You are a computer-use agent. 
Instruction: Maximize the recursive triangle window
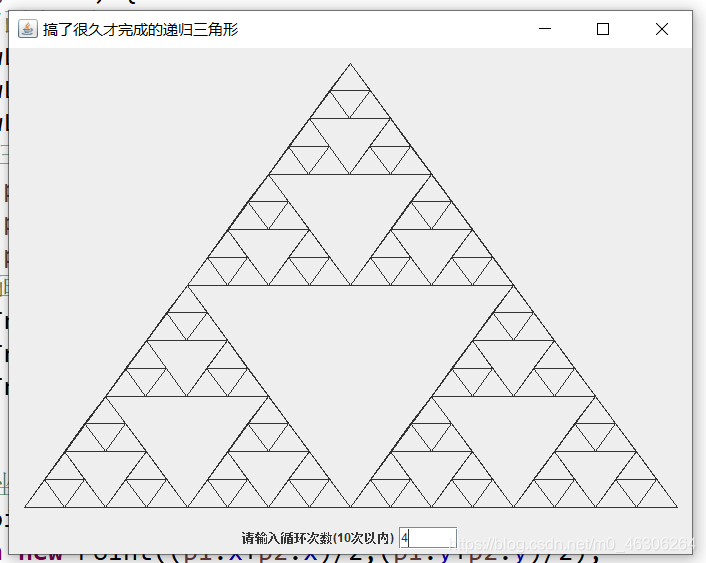603,29
